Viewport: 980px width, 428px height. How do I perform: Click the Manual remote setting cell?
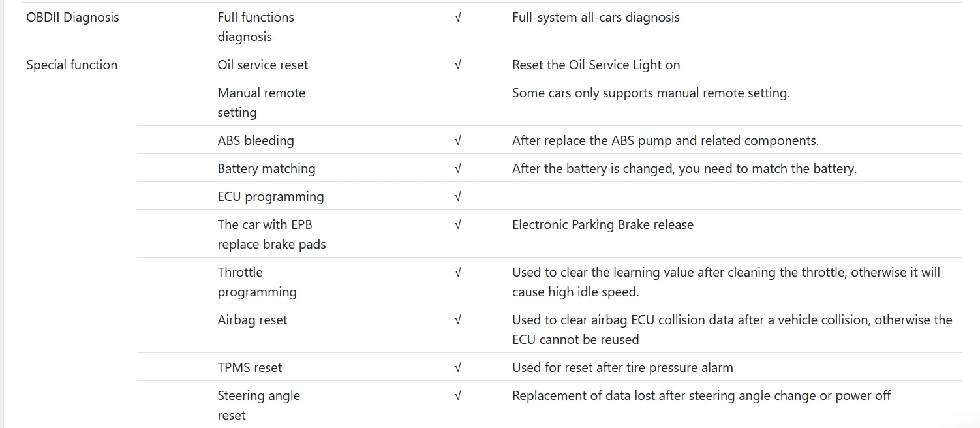[x=262, y=102]
